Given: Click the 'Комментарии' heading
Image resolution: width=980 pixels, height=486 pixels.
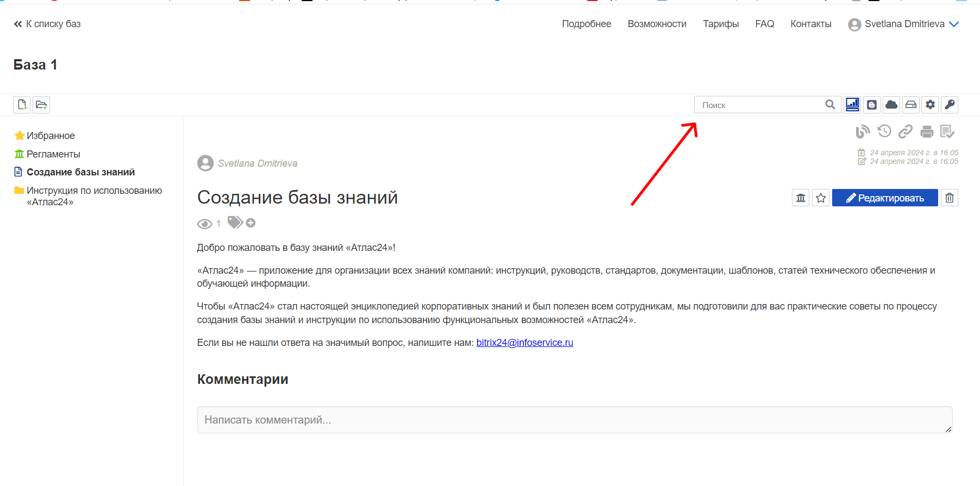Looking at the screenshot, I should tap(242, 379).
